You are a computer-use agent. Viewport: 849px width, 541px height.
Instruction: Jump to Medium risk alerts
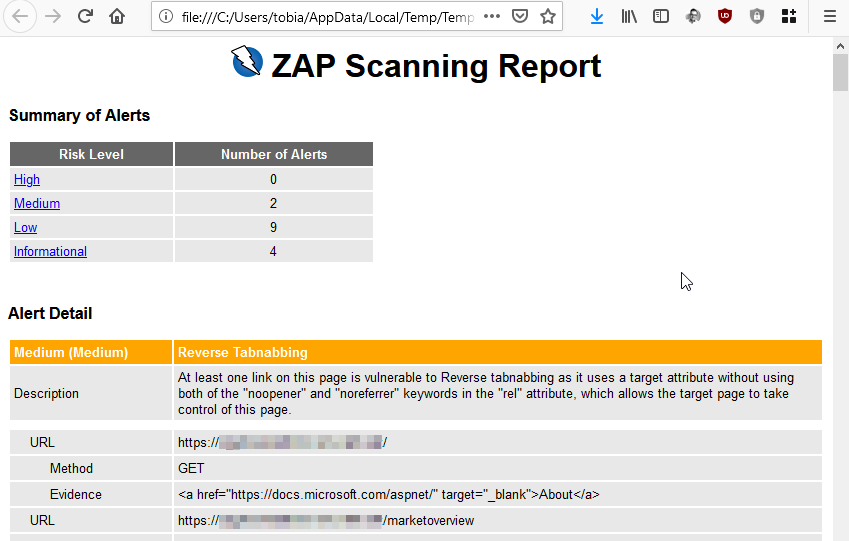37,204
